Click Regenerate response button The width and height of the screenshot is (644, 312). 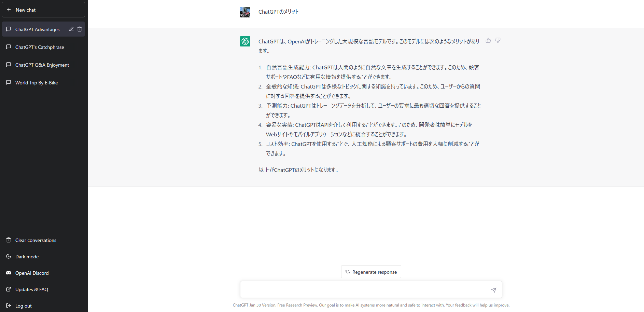point(371,272)
